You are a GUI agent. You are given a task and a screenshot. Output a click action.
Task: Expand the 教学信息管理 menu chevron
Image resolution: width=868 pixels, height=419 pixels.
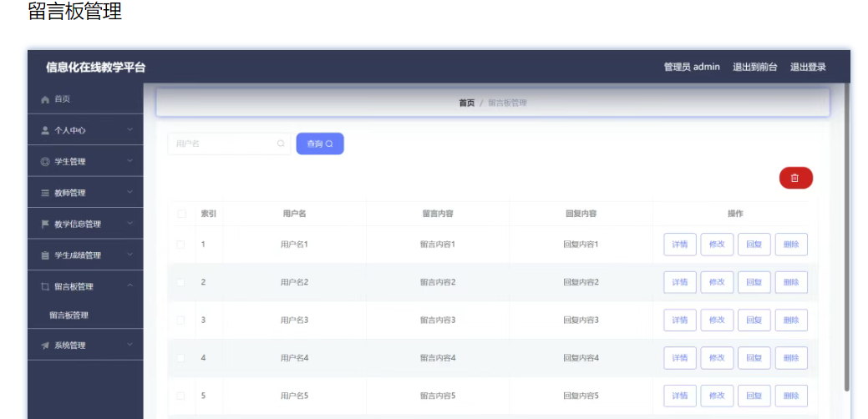[130, 224]
